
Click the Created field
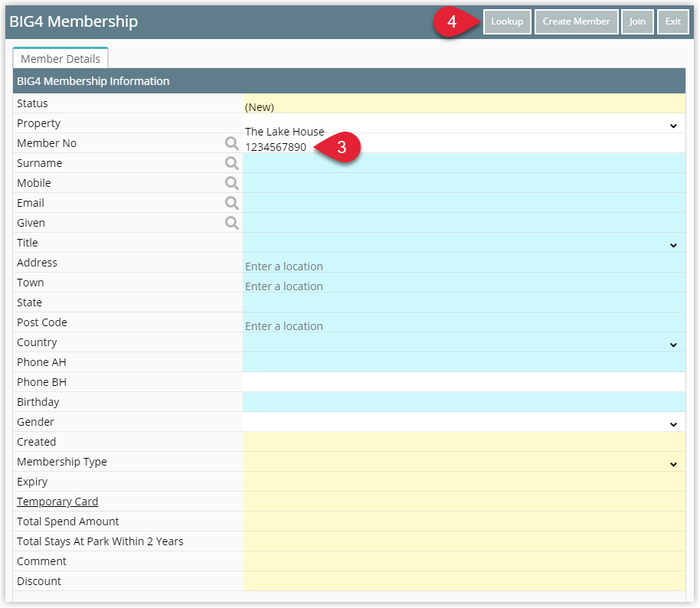click(464, 442)
